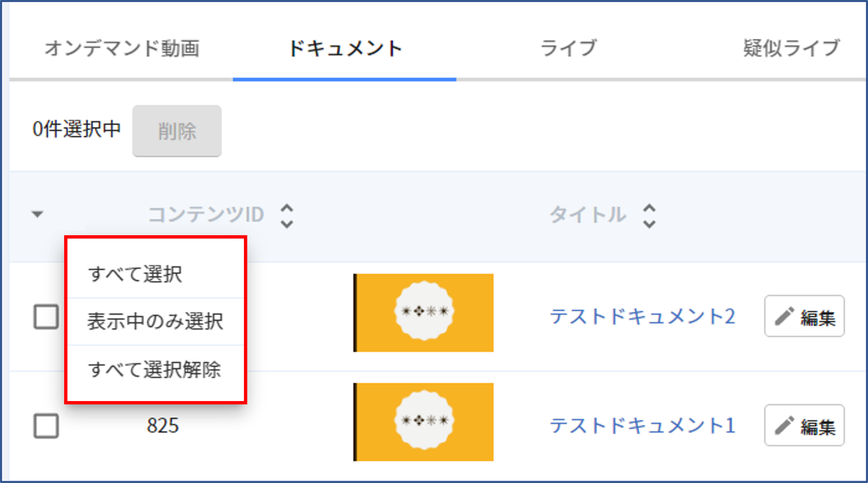Switch to the ライブ tab

pyautogui.click(x=568, y=48)
